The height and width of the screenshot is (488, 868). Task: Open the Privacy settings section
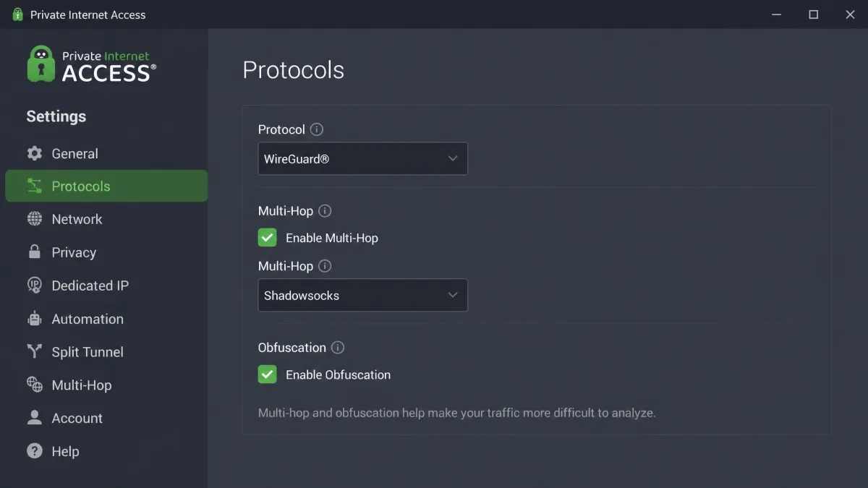pyautogui.click(x=106, y=252)
